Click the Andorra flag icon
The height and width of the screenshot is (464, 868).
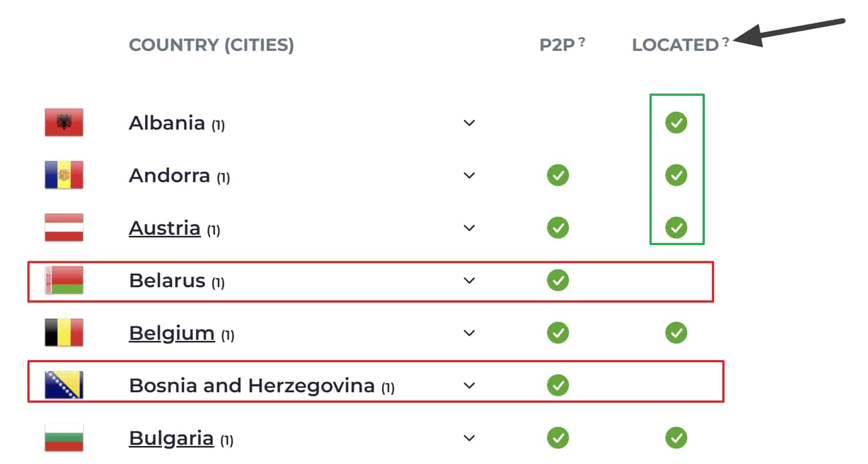coord(64,175)
